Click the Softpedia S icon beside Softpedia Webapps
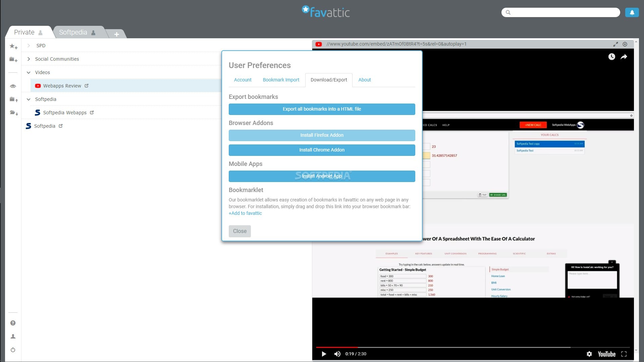 [38, 113]
